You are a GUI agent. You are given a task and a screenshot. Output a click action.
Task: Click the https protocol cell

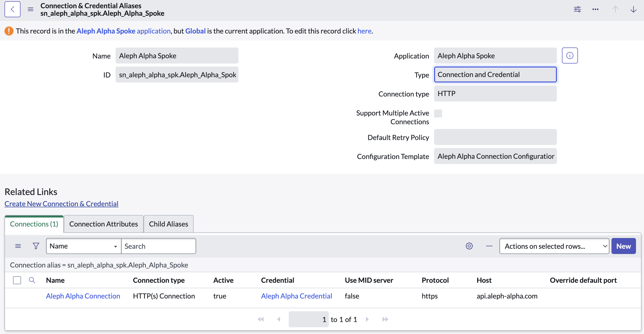click(430, 296)
